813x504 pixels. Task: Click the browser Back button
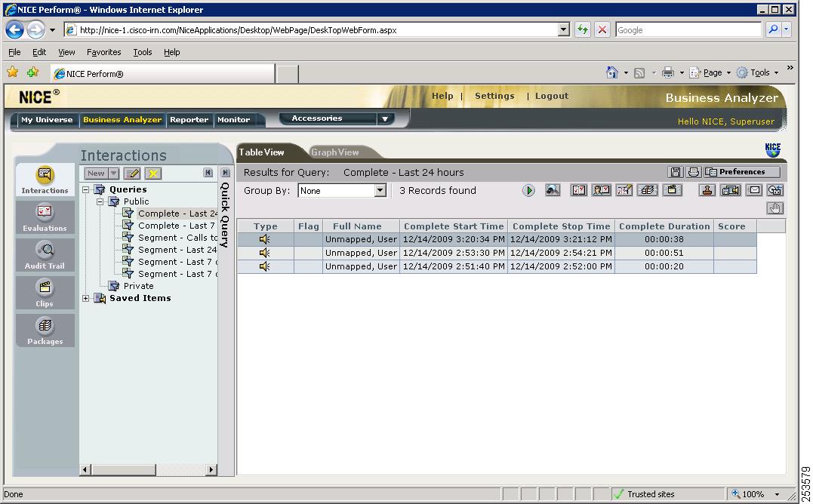(14, 30)
